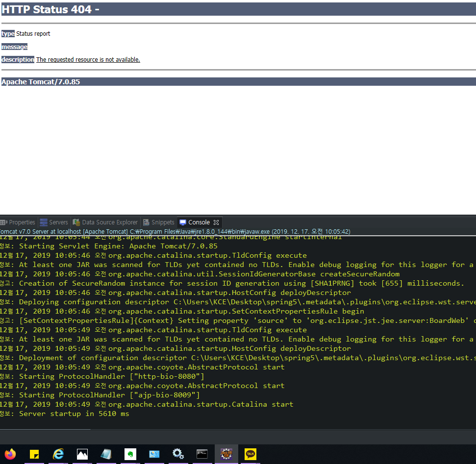Open Evernote from the taskbar
476x464 pixels.
(x=130, y=454)
